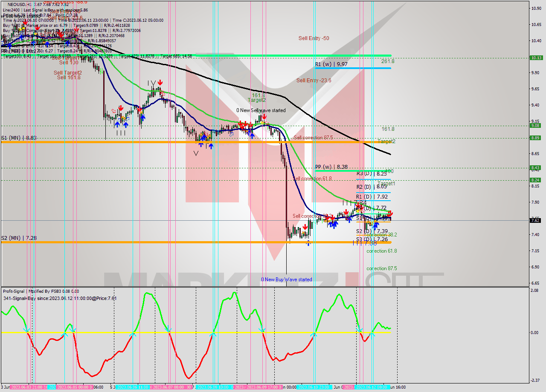Select the pink 2023.06.07 08:00 time marker
This screenshot has width=546, height=392.
tap(170, 387)
